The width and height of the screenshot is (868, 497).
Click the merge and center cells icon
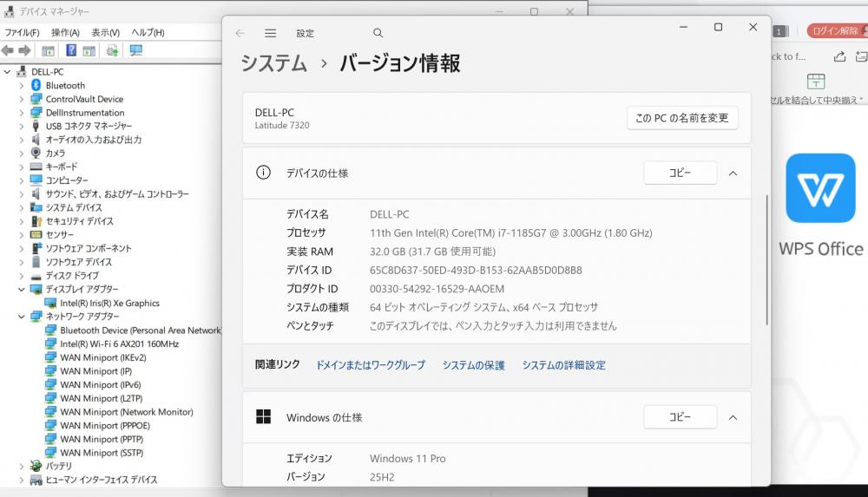click(x=816, y=82)
